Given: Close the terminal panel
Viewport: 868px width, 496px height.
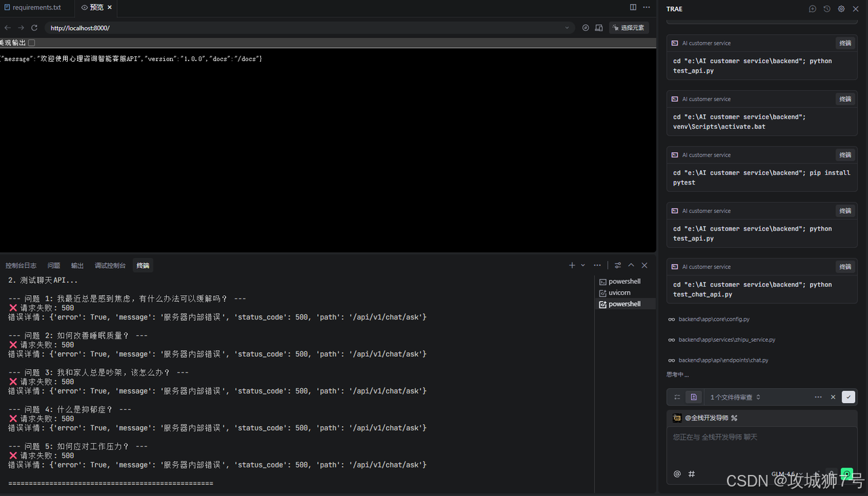Looking at the screenshot, I should [644, 265].
